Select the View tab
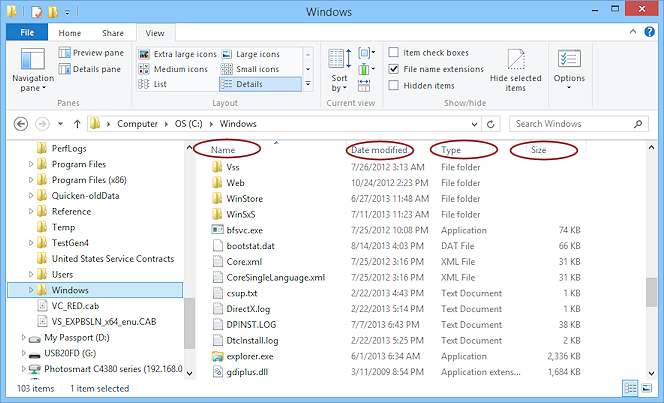Image resolution: width=664 pixels, height=403 pixels. click(155, 33)
